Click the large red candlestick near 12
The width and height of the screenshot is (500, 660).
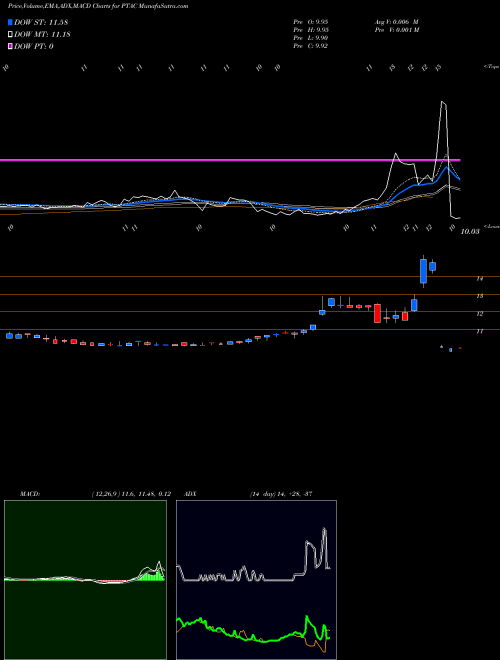pos(378,313)
